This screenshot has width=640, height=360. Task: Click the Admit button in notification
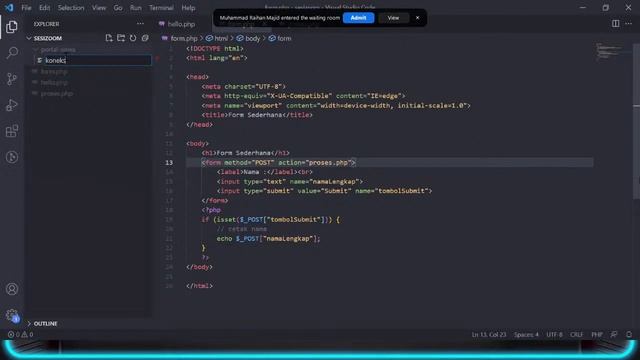tap(358, 18)
